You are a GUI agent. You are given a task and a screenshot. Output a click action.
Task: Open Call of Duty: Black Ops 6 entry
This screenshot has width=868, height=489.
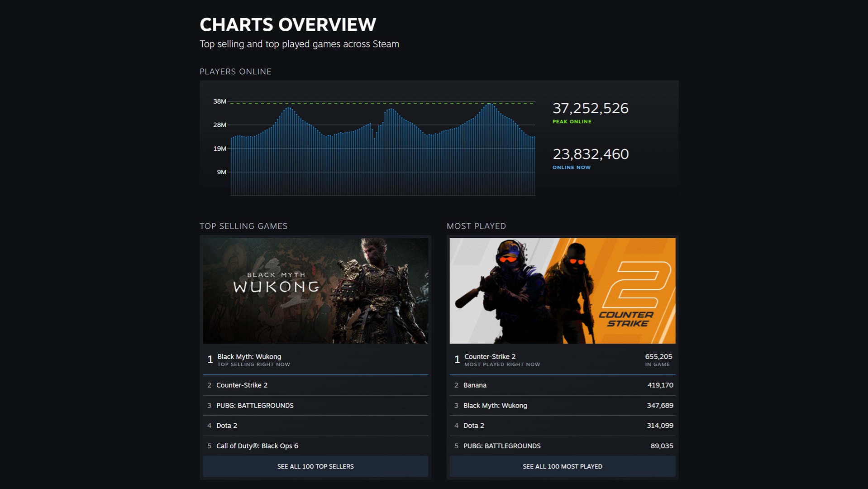pyautogui.click(x=256, y=446)
